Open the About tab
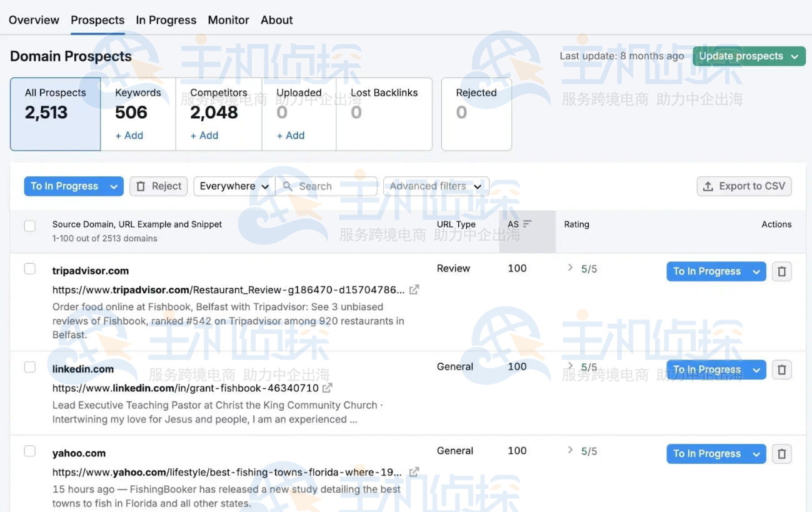 (x=277, y=20)
